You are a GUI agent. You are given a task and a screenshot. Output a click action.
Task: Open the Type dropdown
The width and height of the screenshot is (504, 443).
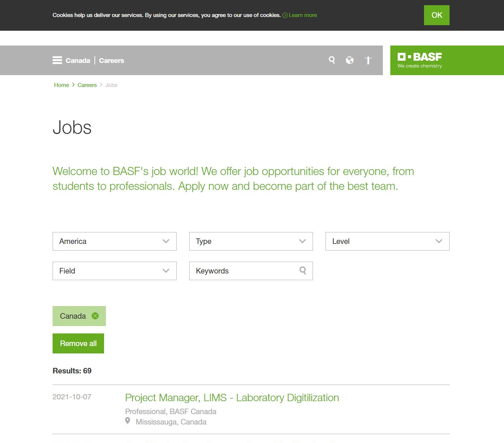251,241
